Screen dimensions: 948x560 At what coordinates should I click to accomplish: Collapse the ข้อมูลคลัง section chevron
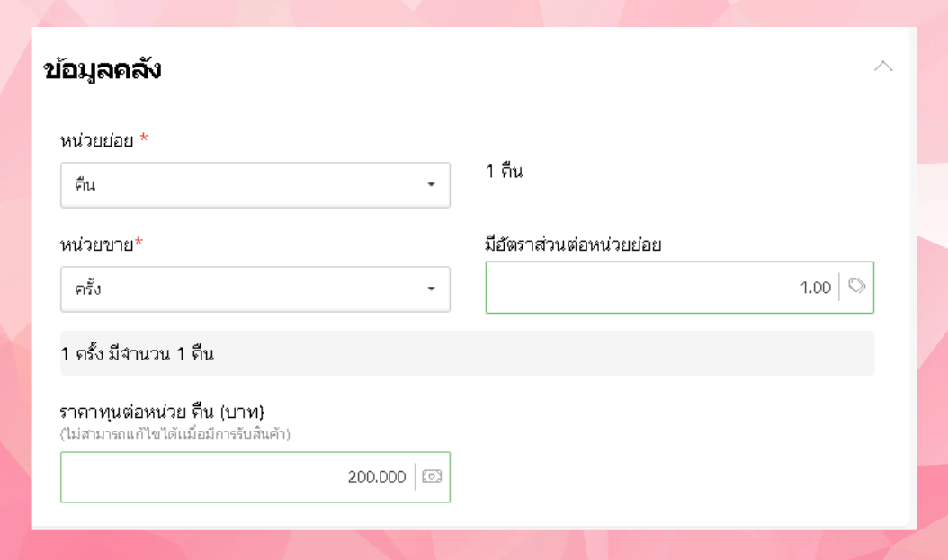click(883, 67)
